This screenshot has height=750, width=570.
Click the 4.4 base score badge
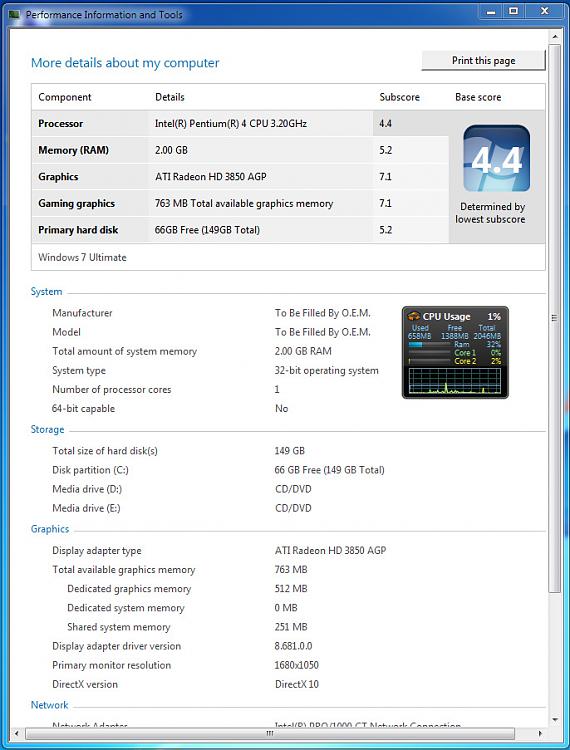pos(496,158)
